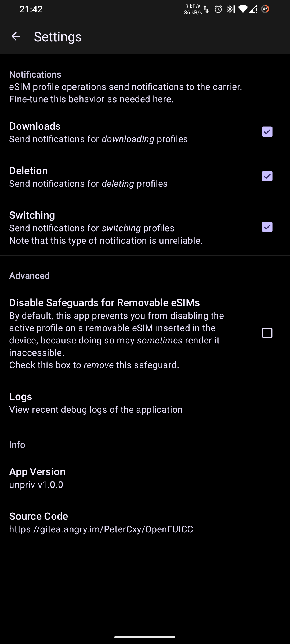Viewport: 290px width, 644px height.
Task: Tap the Advanced section header
Action: pos(29,276)
